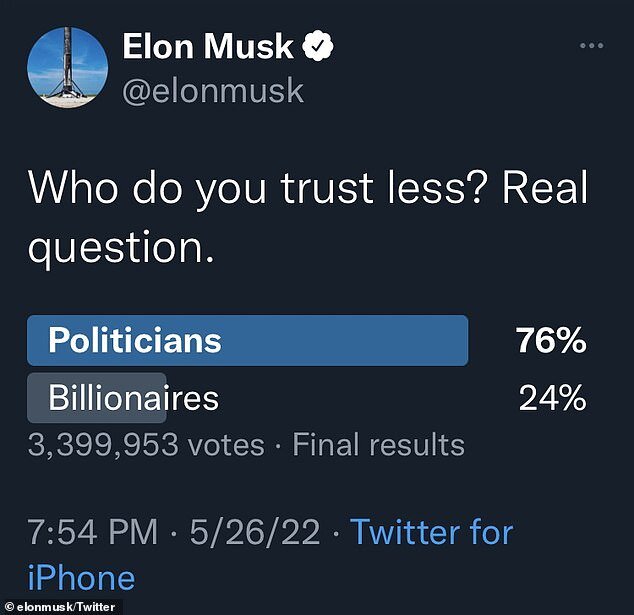Click the word 'question.' in the tweet
This screenshot has height=615, width=634.
(x=120, y=248)
